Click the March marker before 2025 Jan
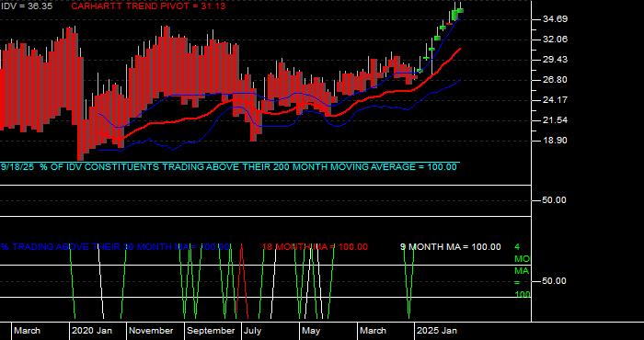Screen dimensions: 644x340 coord(374,331)
